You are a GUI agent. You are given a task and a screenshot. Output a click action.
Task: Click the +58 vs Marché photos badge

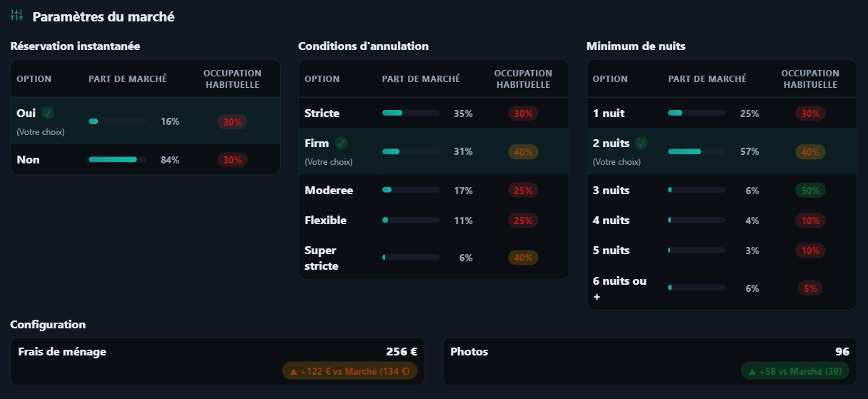click(x=795, y=371)
